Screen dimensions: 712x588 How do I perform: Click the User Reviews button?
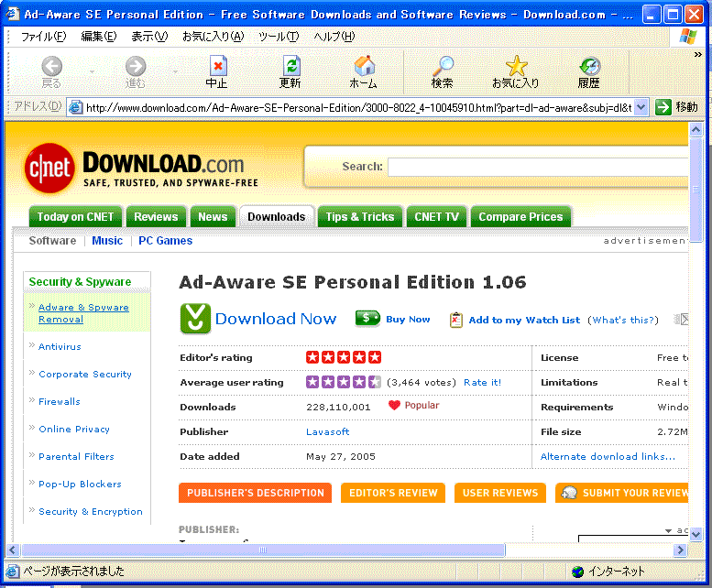(x=500, y=493)
